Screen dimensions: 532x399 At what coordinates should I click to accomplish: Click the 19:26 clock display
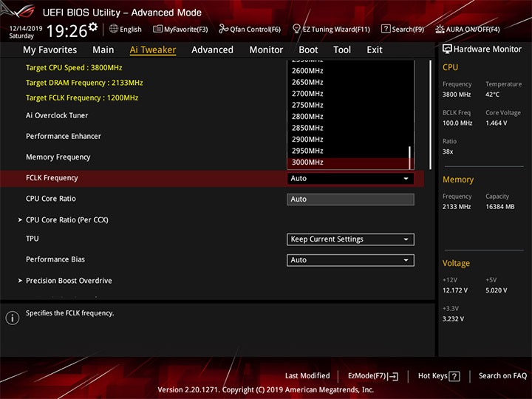pyautogui.click(x=66, y=31)
